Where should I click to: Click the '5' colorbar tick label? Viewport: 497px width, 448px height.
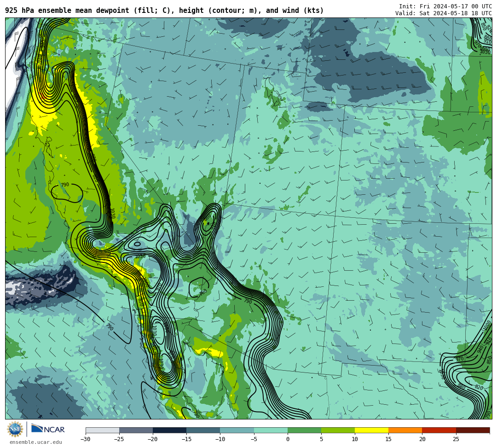pyautogui.click(x=321, y=439)
